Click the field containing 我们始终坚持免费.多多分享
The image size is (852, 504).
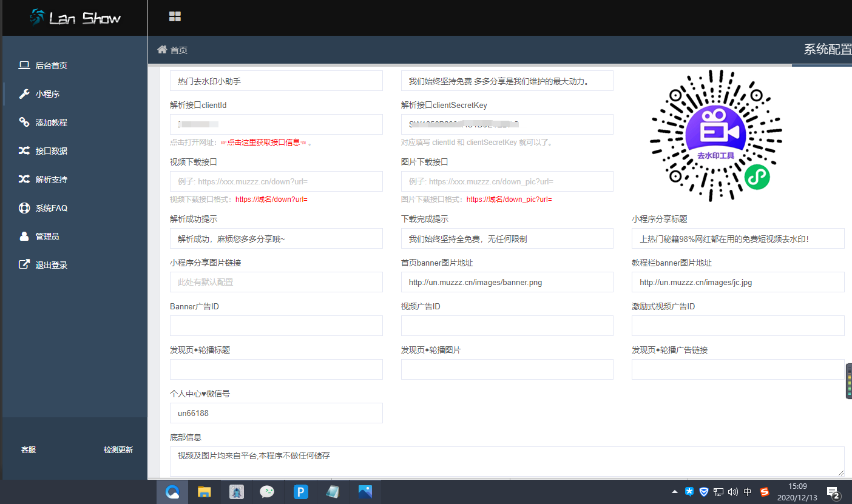[507, 81]
